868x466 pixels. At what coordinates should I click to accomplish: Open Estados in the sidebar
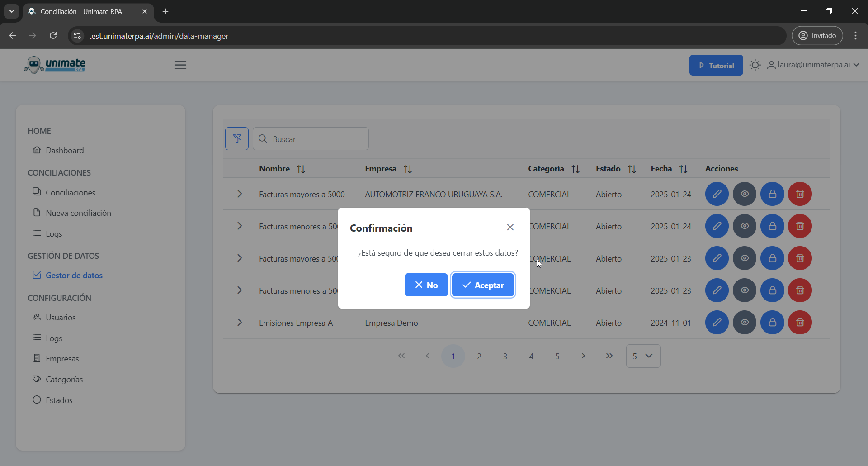[x=53, y=400]
